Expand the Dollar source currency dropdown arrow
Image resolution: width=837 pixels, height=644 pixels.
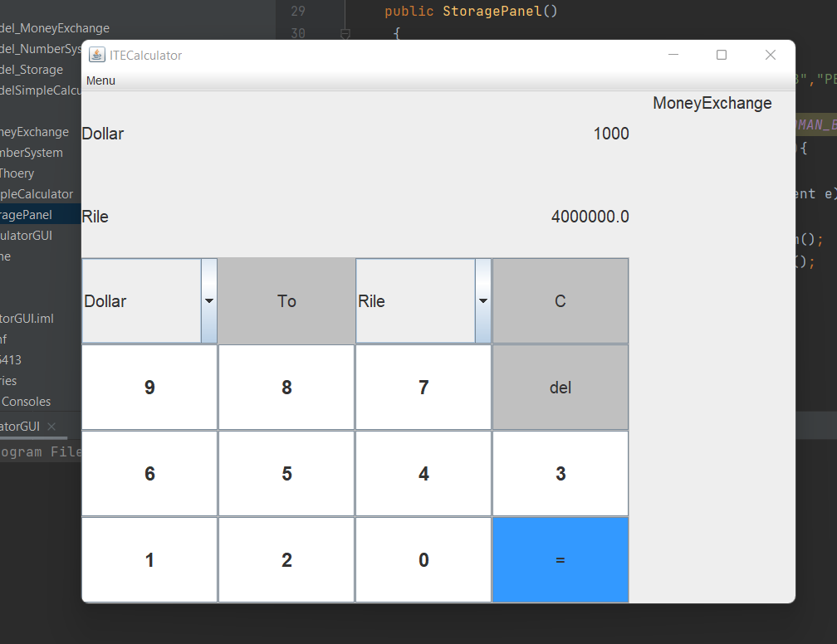[209, 301]
